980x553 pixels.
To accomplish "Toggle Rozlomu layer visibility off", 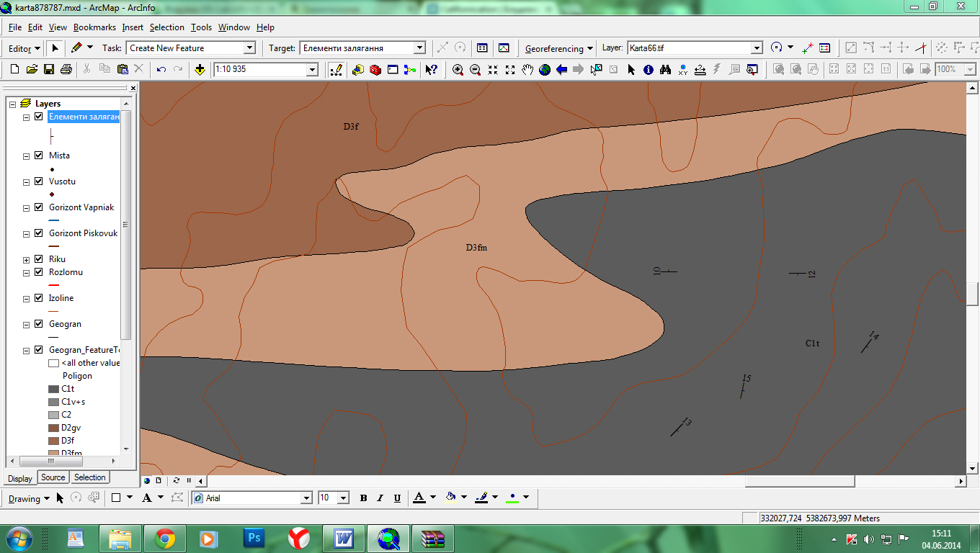I will click(x=39, y=272).
